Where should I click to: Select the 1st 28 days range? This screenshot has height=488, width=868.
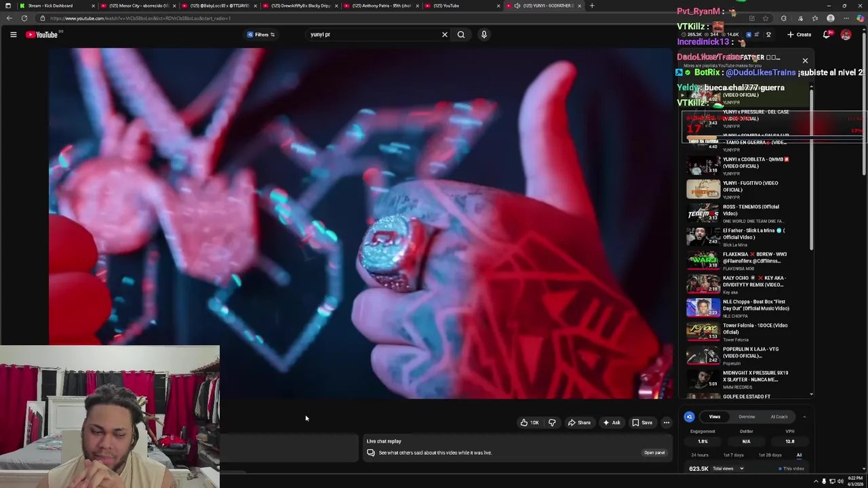pyautogui.click(x=770, y=455)
